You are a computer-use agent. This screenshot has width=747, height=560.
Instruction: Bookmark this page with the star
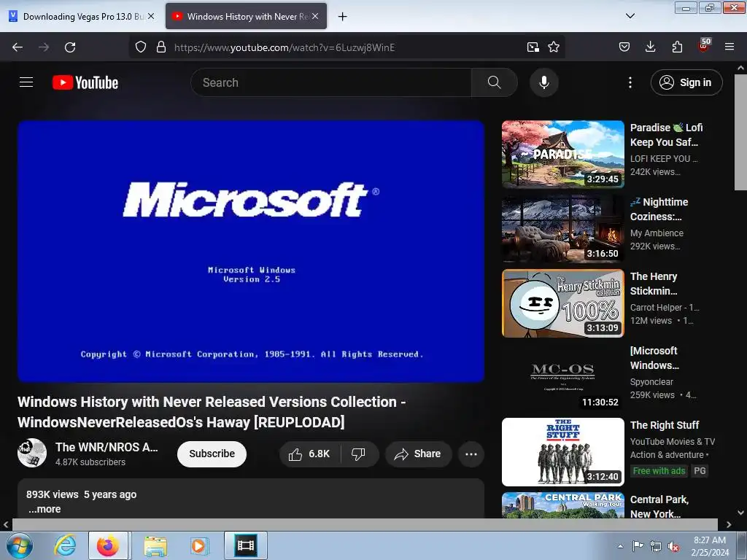pyautogui.click(x=554, y=47)
